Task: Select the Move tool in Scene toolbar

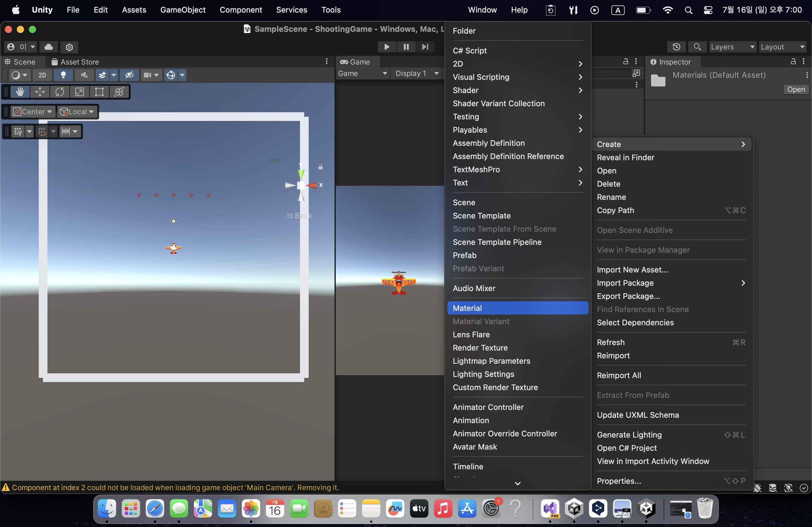Action: pyautogui.click(x=40, y=92)
